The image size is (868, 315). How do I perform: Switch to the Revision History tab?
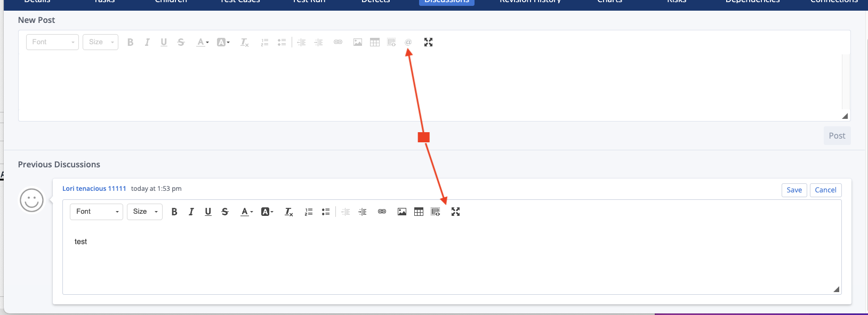point(530,1)
